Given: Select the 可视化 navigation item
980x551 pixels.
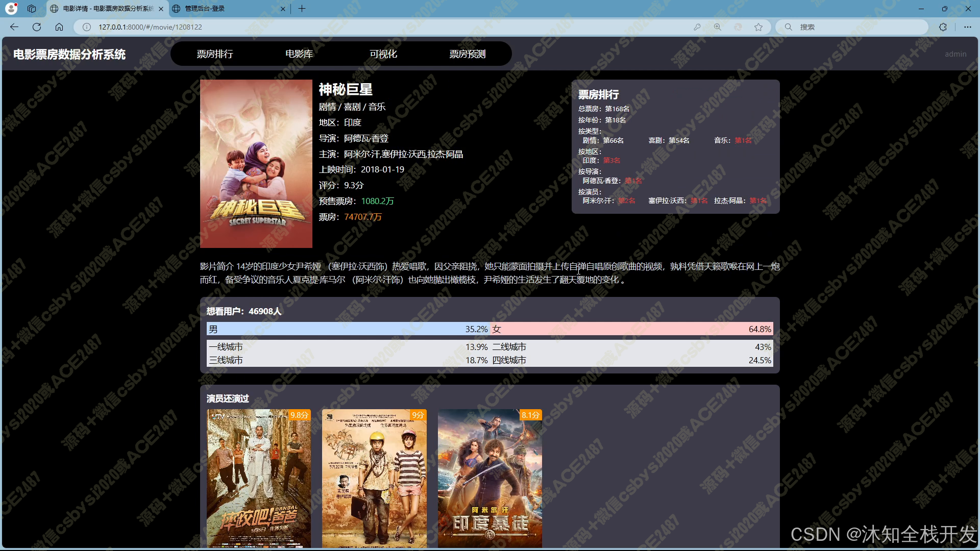Looking at the screenshot, I should pyautogui.click(x=383, y=54).
